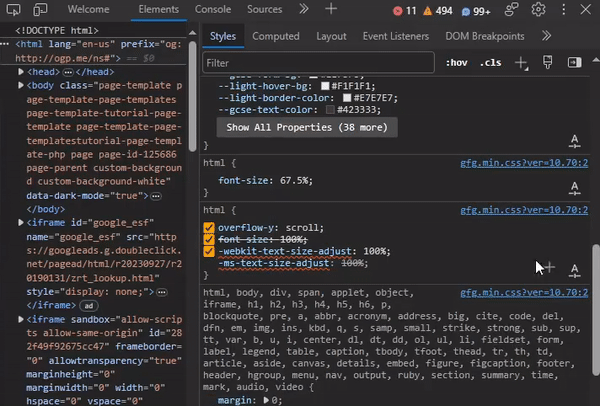Image resolution: width=600 pixels, height=406 pixels.
Task: Click google_esf iframe ellipsis badge
Action: click(162, 292)
